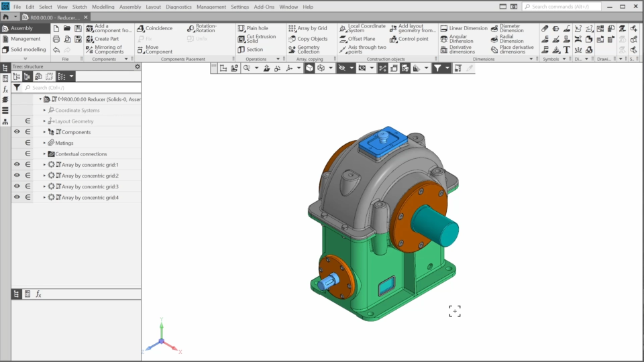Click the tree Search field
Image resolution: width=644 pixels, height=362 pixels.
click(80, 88)
